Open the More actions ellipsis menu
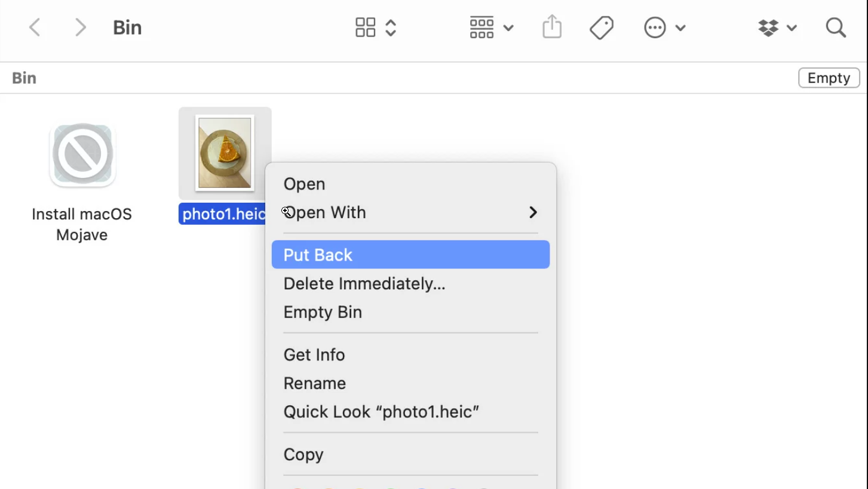 click(x=655, y=27)
